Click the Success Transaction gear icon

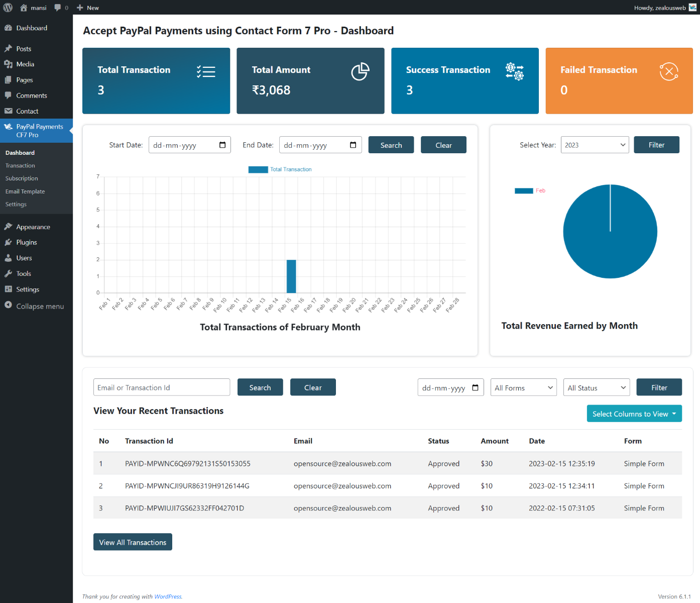pos(515,72)
